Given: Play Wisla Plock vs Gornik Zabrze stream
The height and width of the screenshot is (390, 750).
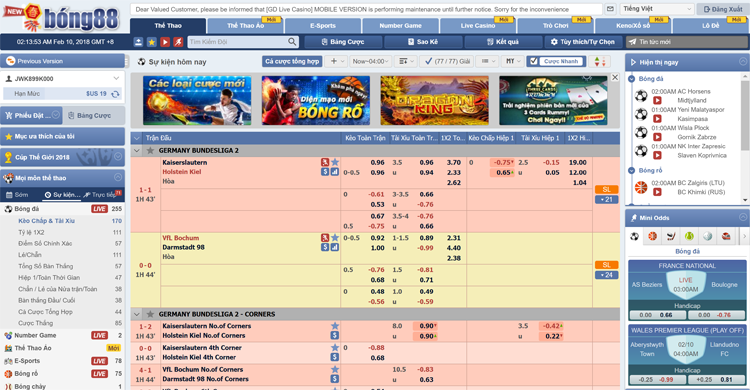Looking at the screenshot, I should [x=657, y=137].
